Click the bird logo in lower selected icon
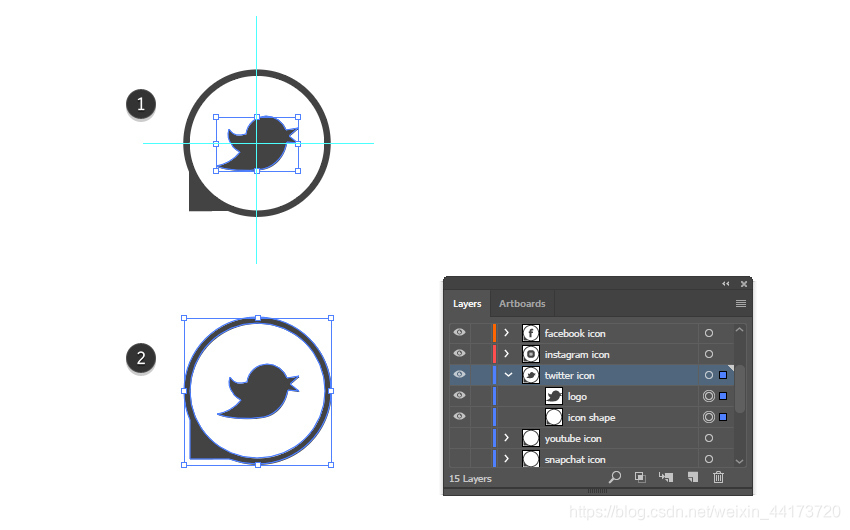 coord(258,391)
